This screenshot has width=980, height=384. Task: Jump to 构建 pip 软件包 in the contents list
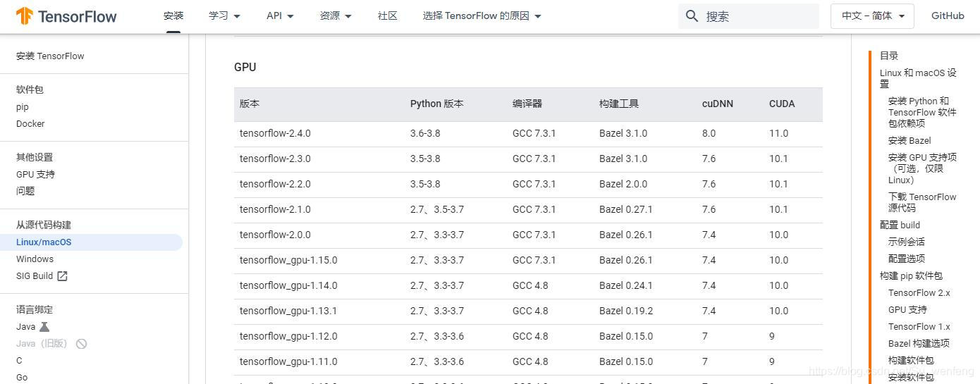911,276
